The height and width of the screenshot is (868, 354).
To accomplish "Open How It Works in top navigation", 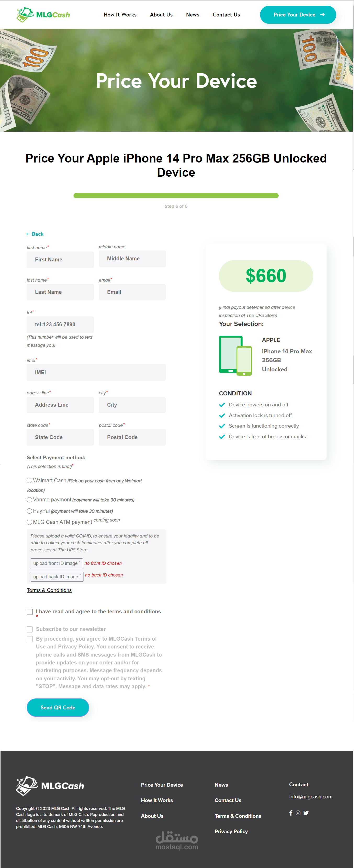I will click(x=120, y=15).
